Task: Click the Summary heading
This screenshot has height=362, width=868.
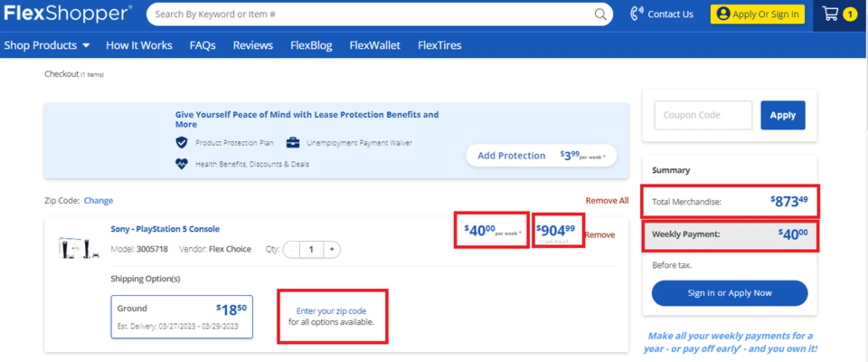Action: [671, 170]
